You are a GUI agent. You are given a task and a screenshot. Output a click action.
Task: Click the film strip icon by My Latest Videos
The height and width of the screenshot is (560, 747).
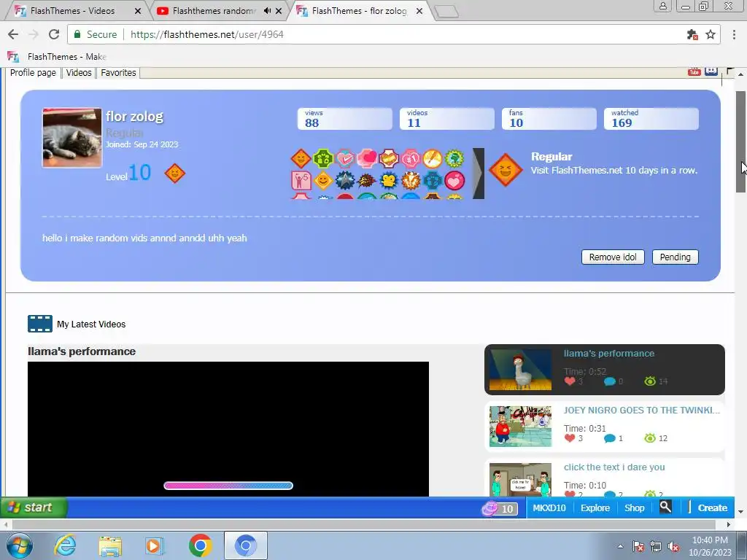pyautogui.click(x=40, y=324)
